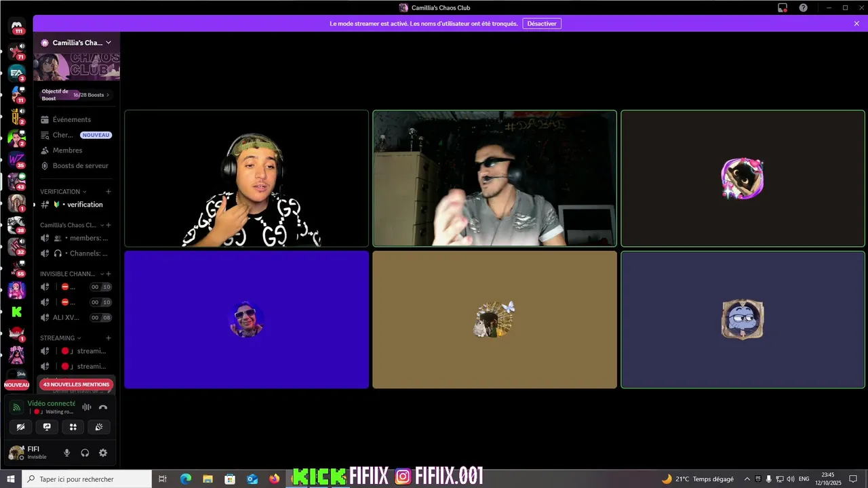
Task: Click the red NOUVEAU server pill
Action: (17, 385)
